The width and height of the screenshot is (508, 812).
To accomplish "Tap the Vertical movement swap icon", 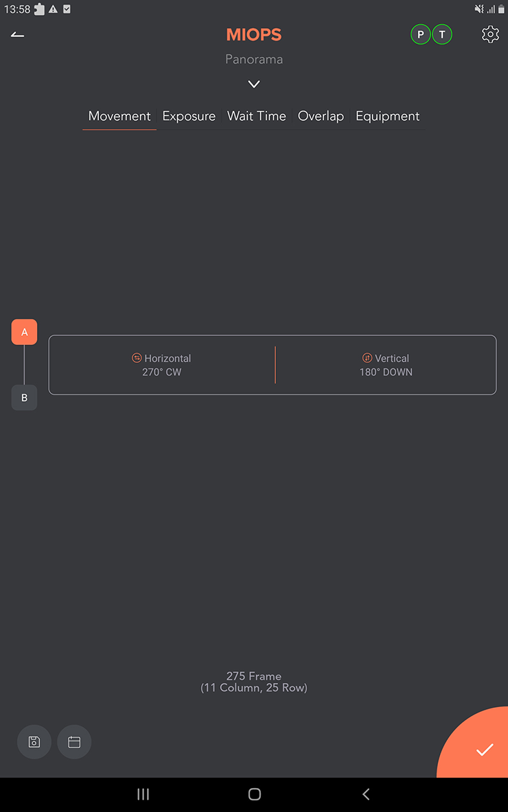I will coord(367,358).
